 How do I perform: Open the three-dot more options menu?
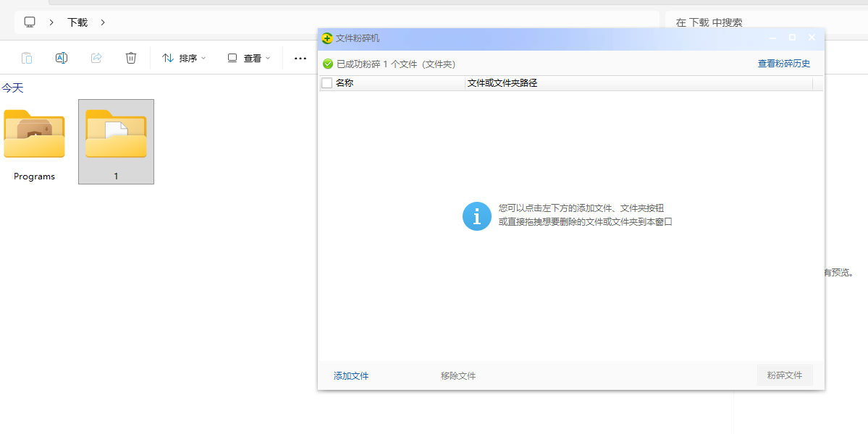click(x=300, y=58)
